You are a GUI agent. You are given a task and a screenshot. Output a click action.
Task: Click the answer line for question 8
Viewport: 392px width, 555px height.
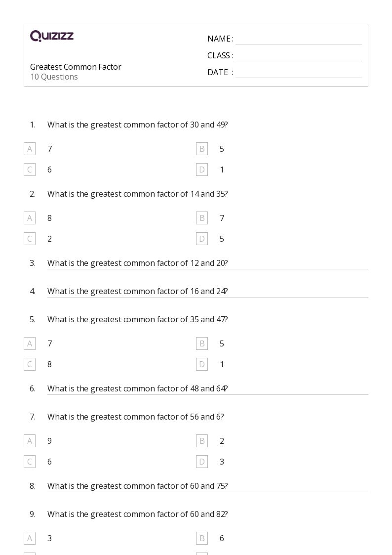tap(208, 492)
